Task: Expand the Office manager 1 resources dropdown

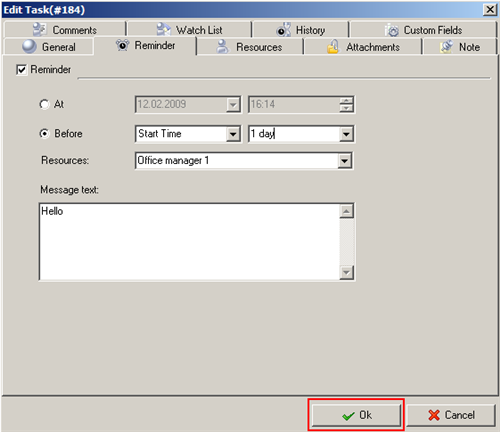Action: (x=344, y=161)
